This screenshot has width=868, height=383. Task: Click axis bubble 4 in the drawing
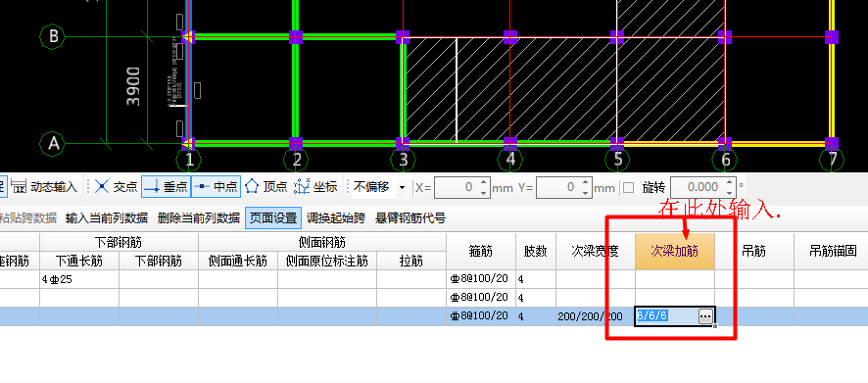(x=510, y=161)
